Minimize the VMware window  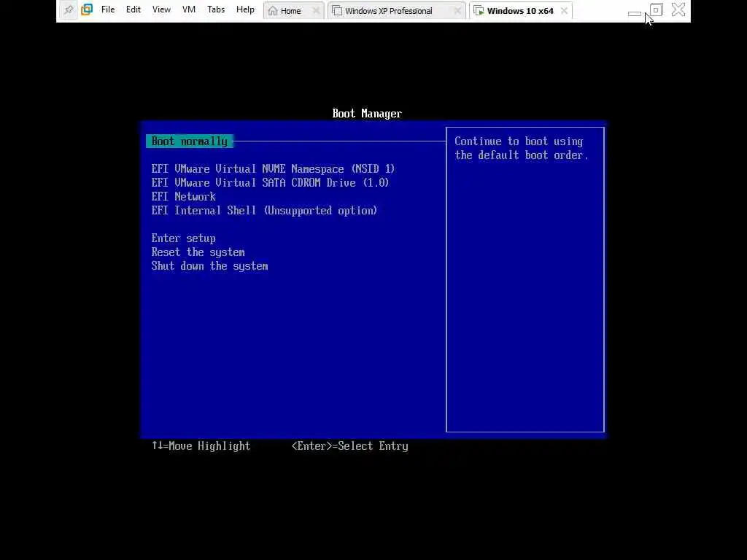(634, 13)
